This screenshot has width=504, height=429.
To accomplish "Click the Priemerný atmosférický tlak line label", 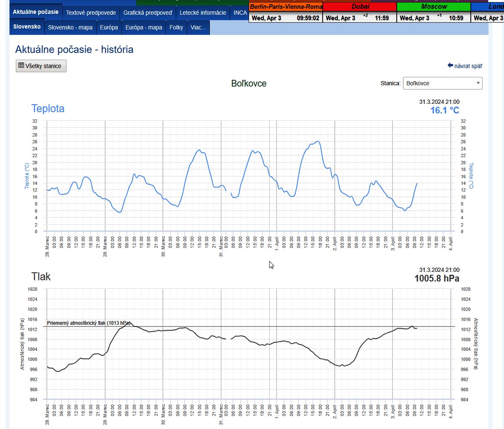I will click(x=88, y=323).
